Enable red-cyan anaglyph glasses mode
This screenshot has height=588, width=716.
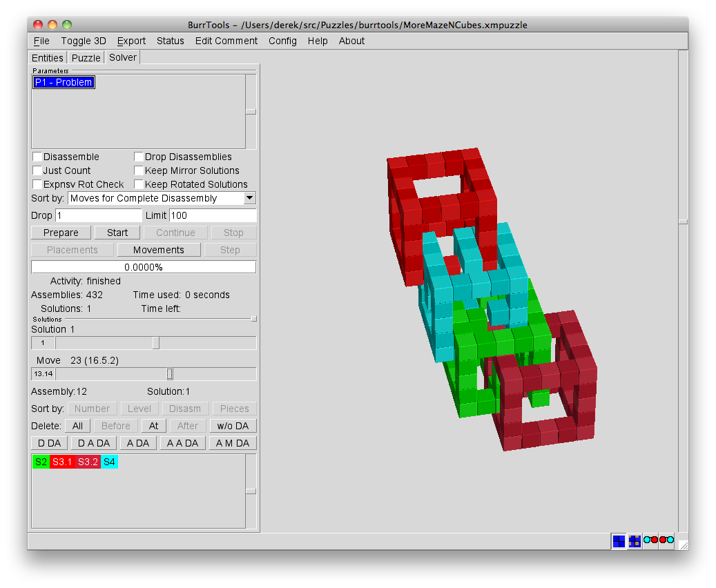[x=666, y=540]
